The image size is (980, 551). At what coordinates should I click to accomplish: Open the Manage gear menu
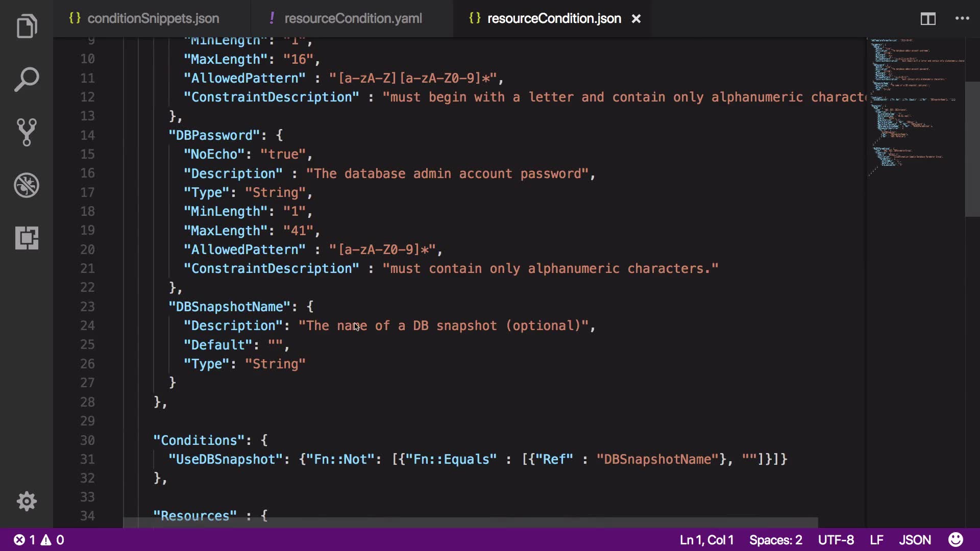click(27, 502)
